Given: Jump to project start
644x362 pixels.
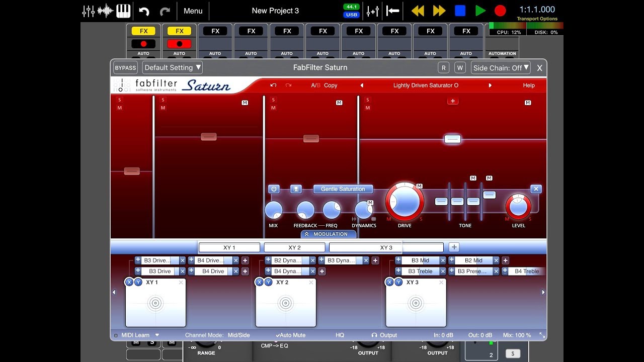Looking at the screenshot, I should 392,11.
